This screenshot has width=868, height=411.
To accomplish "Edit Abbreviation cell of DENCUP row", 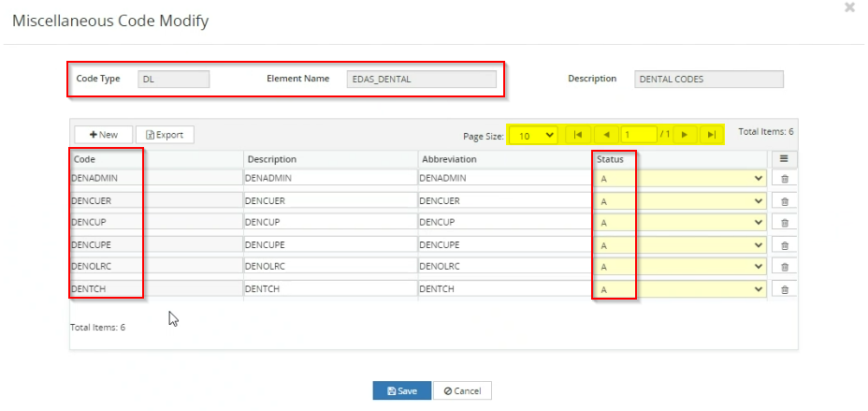I will 505,223.
